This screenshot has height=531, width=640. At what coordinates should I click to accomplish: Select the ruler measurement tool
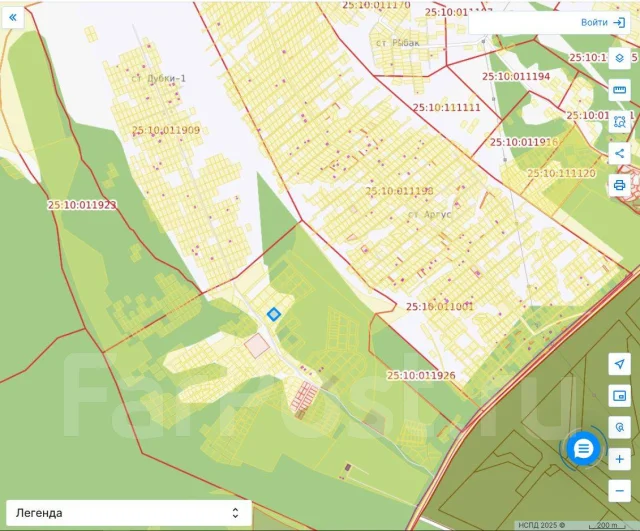click(619, 90)
